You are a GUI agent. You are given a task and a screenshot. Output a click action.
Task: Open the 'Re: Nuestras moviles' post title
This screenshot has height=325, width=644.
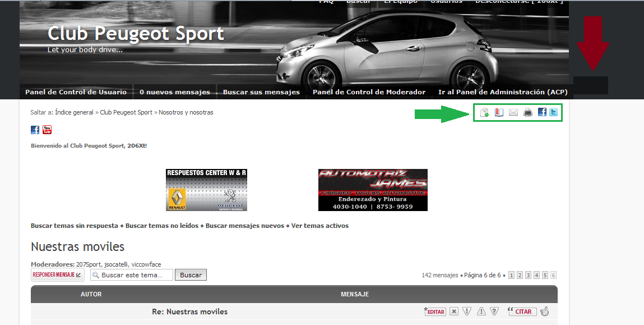pos(190,312)
